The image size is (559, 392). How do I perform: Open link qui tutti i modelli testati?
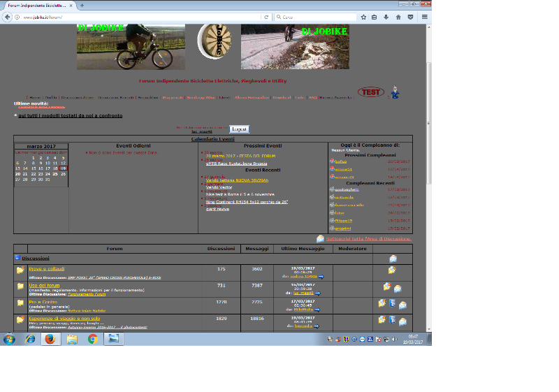(x=71, y=116)
